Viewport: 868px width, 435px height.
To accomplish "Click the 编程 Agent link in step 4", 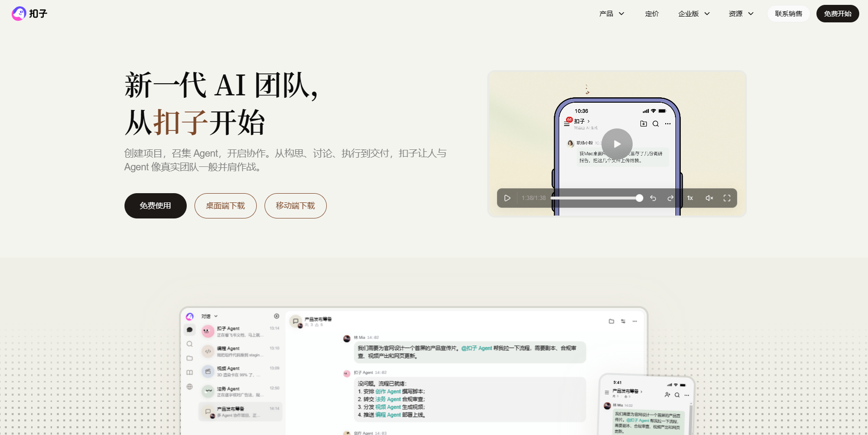I will point(388,415).
